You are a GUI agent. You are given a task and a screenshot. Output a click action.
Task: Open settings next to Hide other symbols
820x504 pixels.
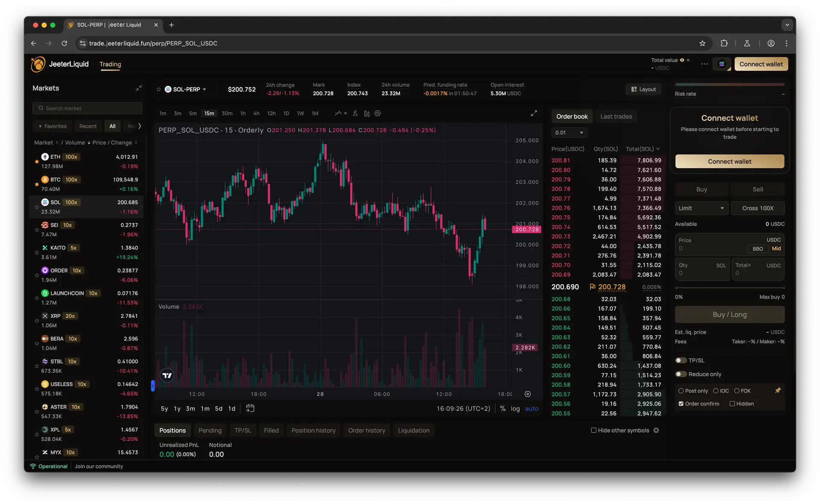pyautogui.click(x=656, y=431)
